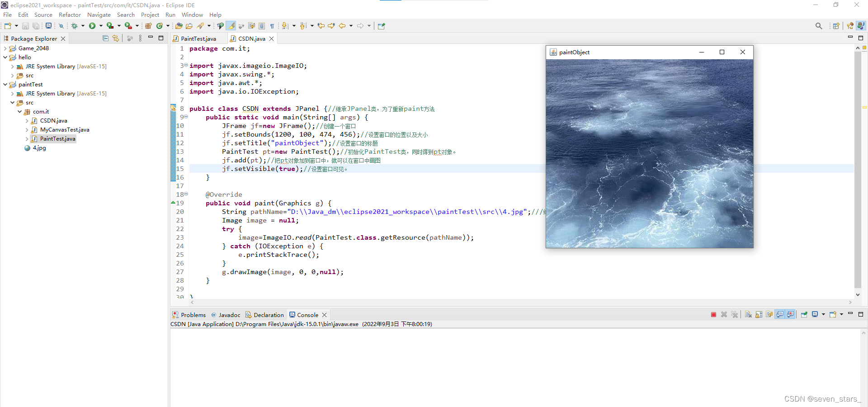Click the Last Edit Location icon

pos(321,26)
